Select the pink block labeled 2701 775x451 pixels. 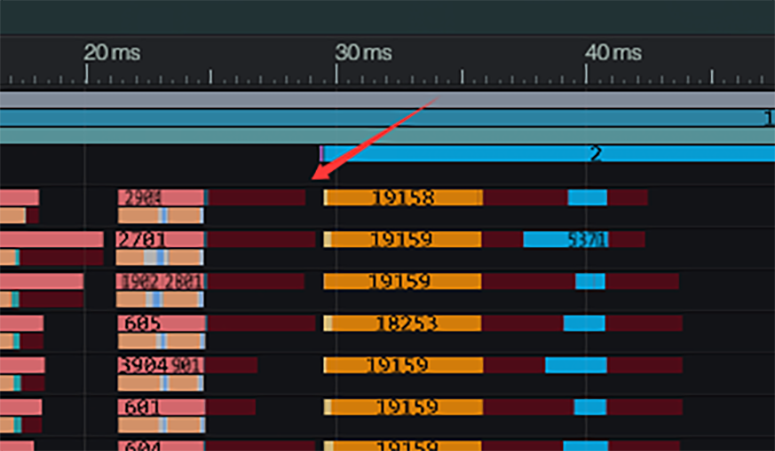click(x=160, y=240)
